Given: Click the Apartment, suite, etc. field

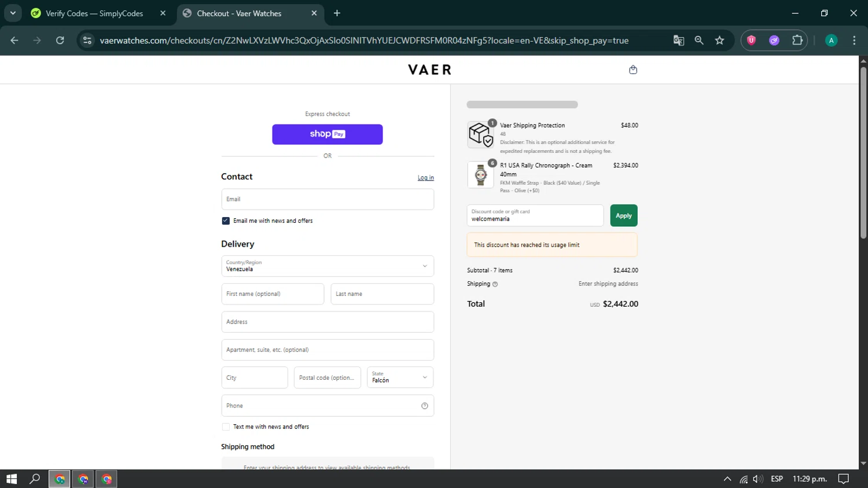Looking at the screenshot, I should [x=328, y=350].
